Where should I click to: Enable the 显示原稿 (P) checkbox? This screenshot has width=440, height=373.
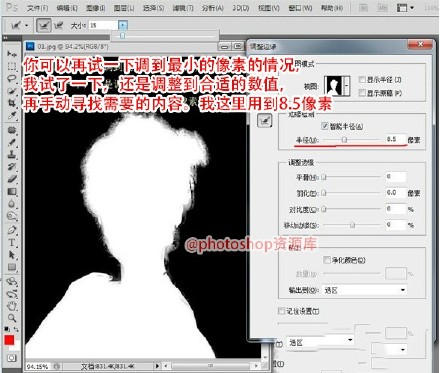pos(362,93)
